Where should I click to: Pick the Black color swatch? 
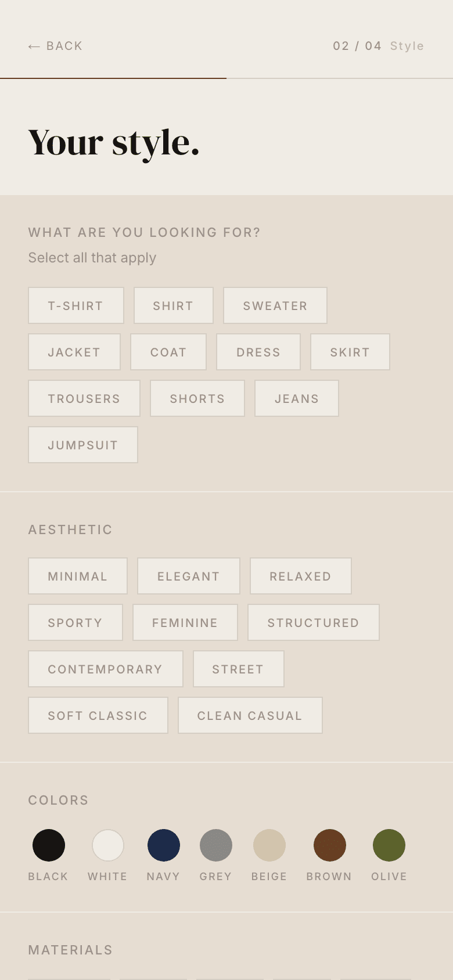tap(49, 845)
